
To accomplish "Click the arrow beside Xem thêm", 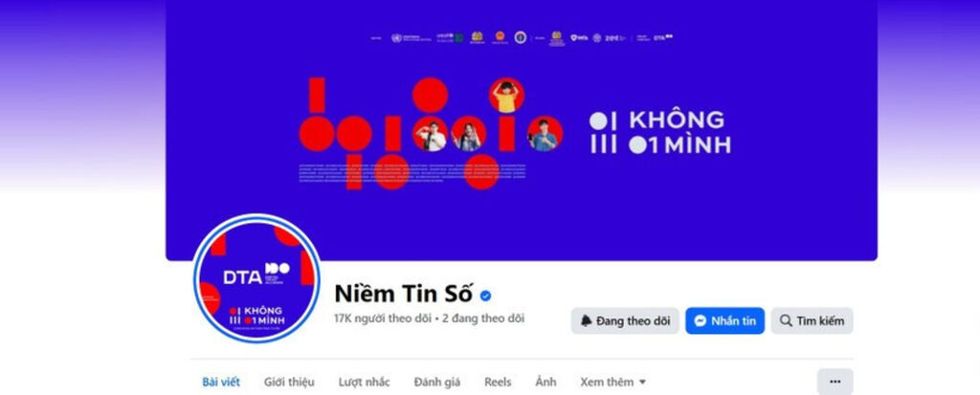I will coord(642,382).
